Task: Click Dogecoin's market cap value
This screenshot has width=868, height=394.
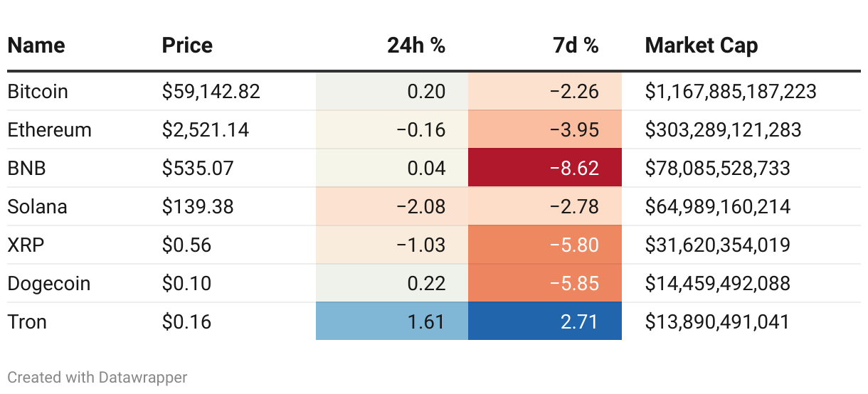Action: [x=717, y=283]
